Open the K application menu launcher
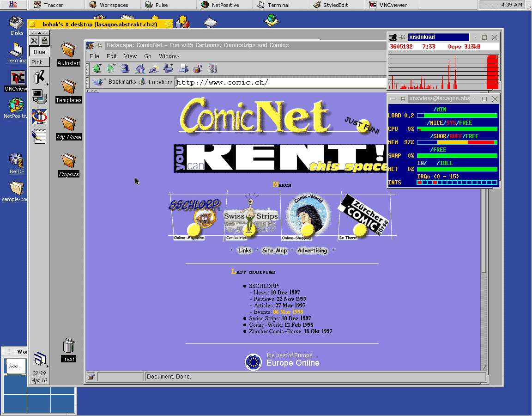 pos(39,78)
